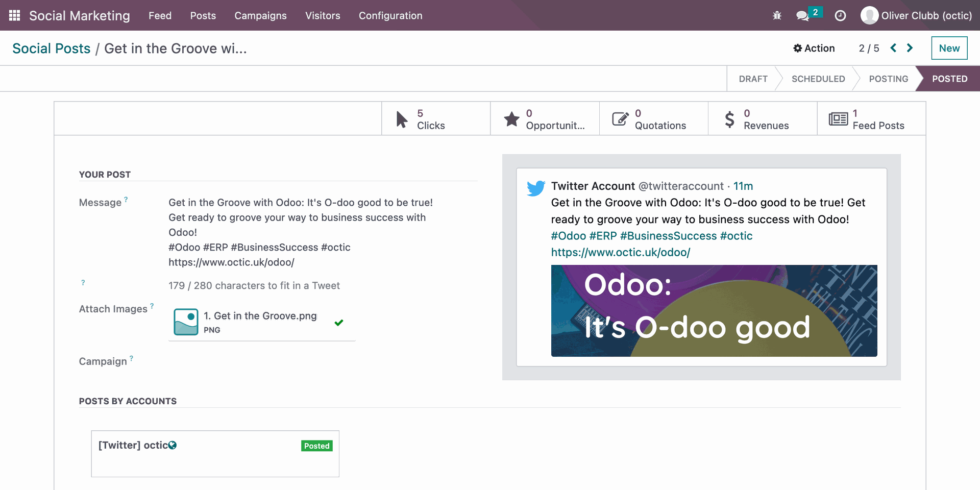Click the green checkmark beside attachment
The width and height of the screenshot is (980, 490).
click(x=338, y=323)
